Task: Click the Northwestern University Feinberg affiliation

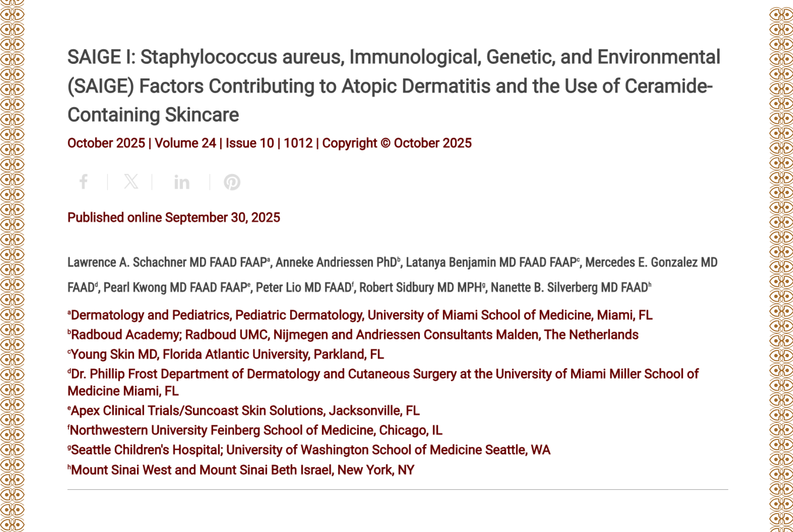Action: tap(255, 430)
